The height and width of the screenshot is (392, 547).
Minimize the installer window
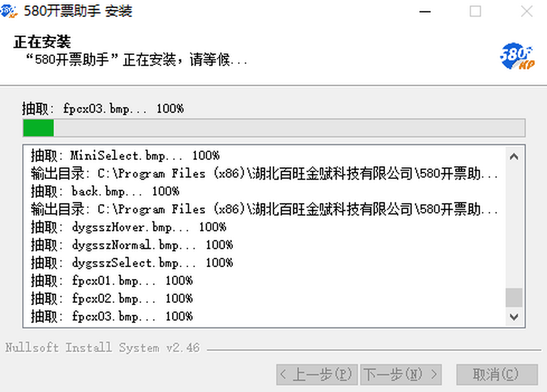(x=425, y=11)
